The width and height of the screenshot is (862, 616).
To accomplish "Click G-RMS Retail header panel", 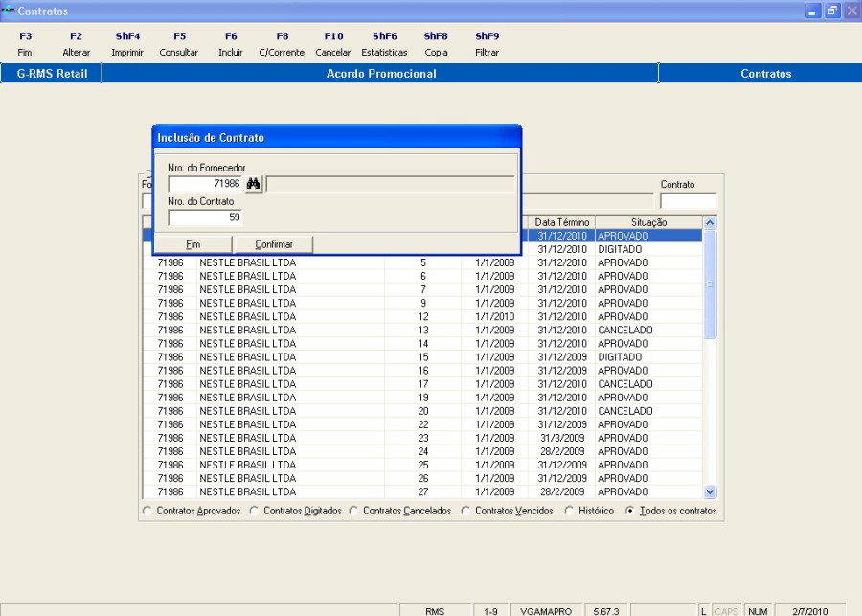I will (x=52, y=73).
